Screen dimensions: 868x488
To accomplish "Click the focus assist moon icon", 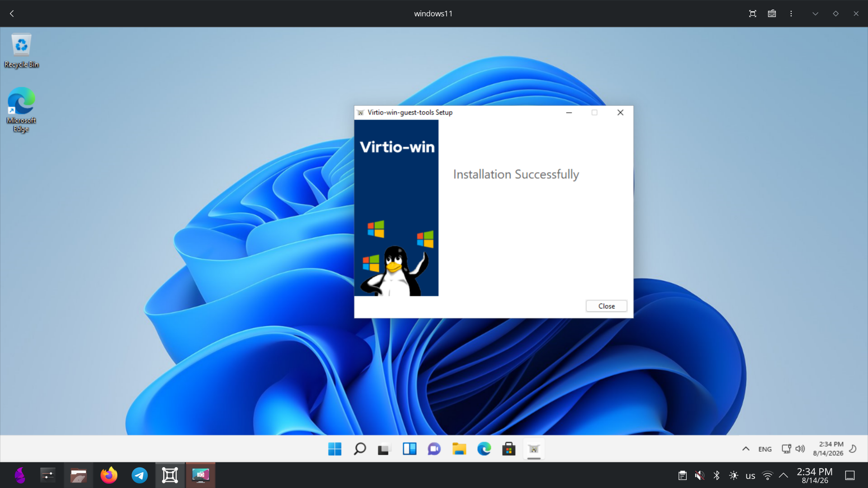I will point(853,449).
